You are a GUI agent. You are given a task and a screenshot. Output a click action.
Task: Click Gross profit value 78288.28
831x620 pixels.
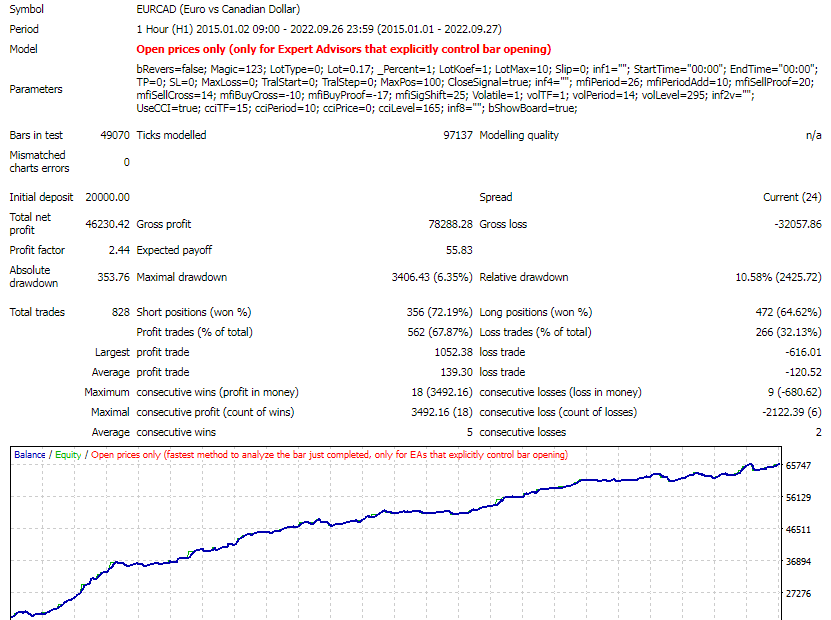click(450, 224)
